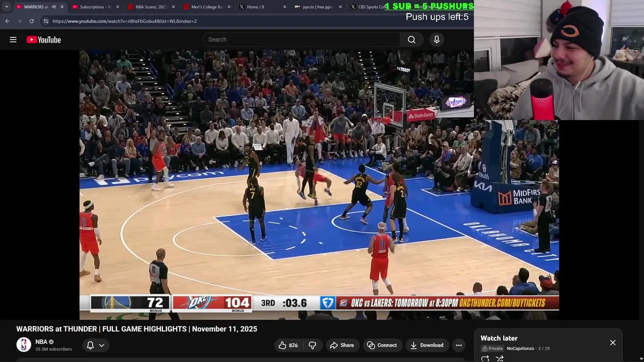The height and width of the screenshot is (362, 644).
Task: Close the Home / X tab
Action: click(285, 7)
